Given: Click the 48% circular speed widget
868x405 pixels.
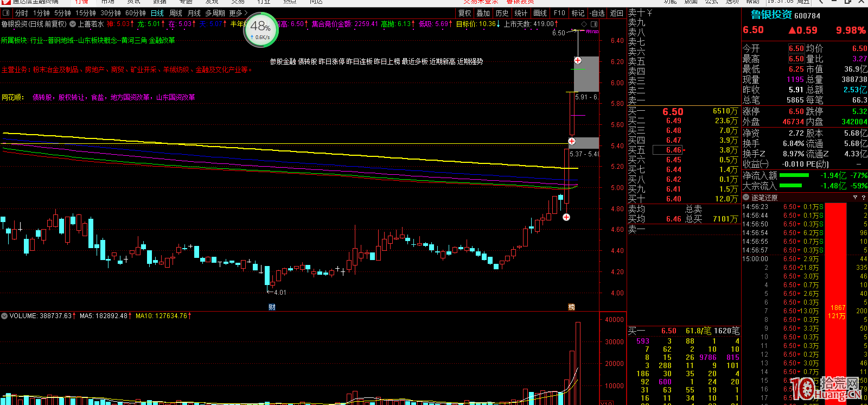Looking at the screenshot, I should 260,29.
